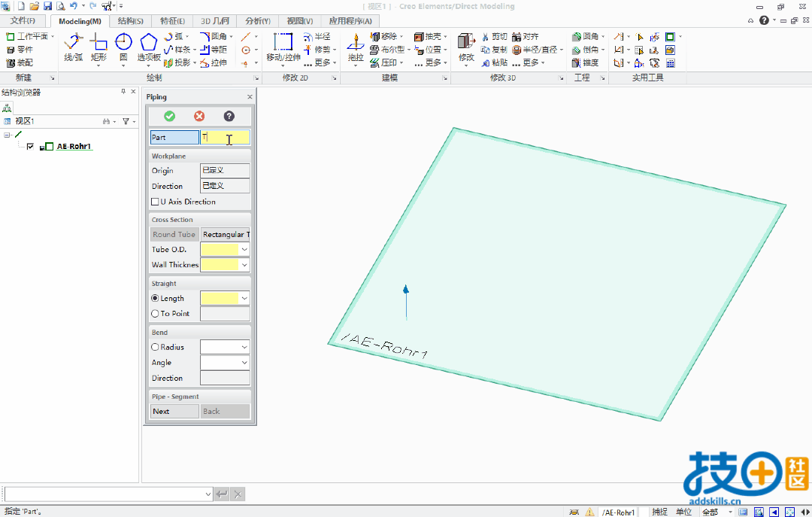Click the 修改 (Modify 3D) tool

(x=466, y=47)
